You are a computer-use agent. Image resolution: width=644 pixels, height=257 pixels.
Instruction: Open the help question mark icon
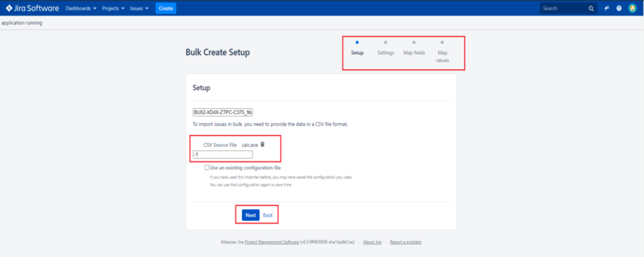[619, 9]
